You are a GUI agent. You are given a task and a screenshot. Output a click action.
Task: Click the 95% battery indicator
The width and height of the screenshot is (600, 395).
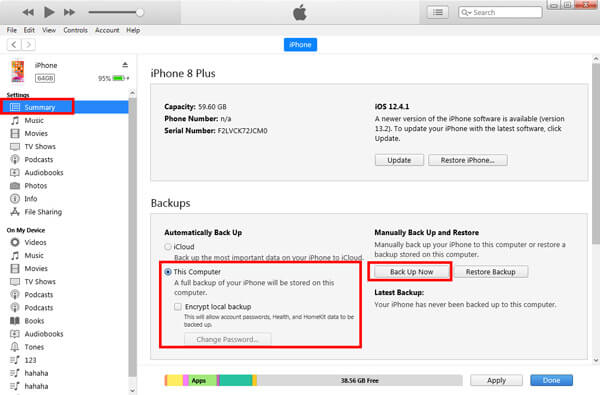[113, 78]
